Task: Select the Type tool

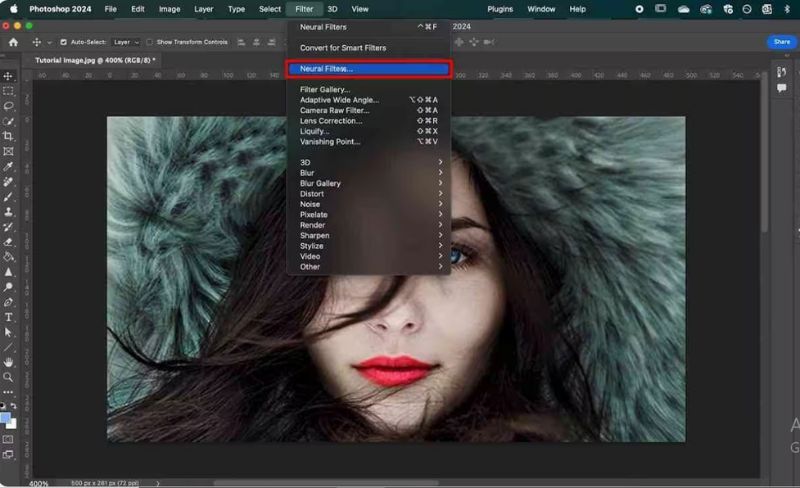Action: [8, 317]
